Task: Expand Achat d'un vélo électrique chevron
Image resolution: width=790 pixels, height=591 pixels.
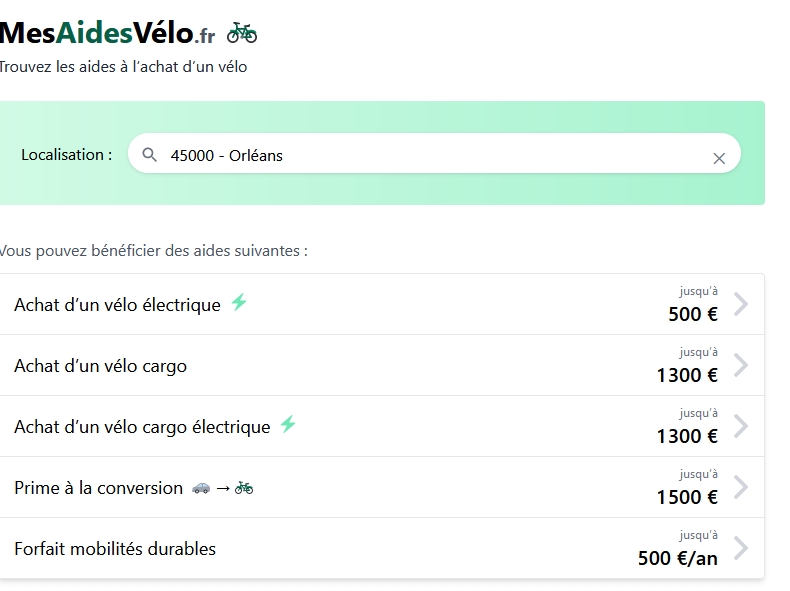Action: (741, 304)
